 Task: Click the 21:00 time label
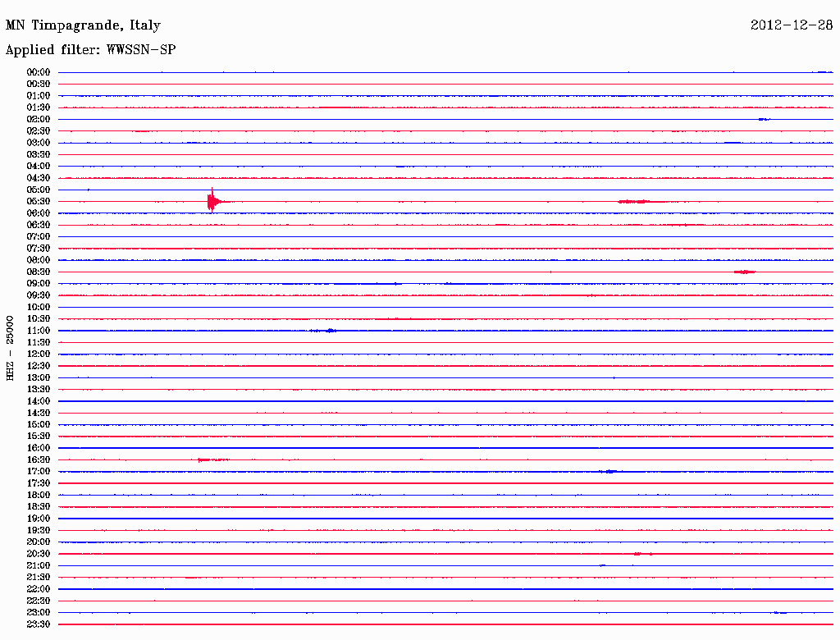39,565
